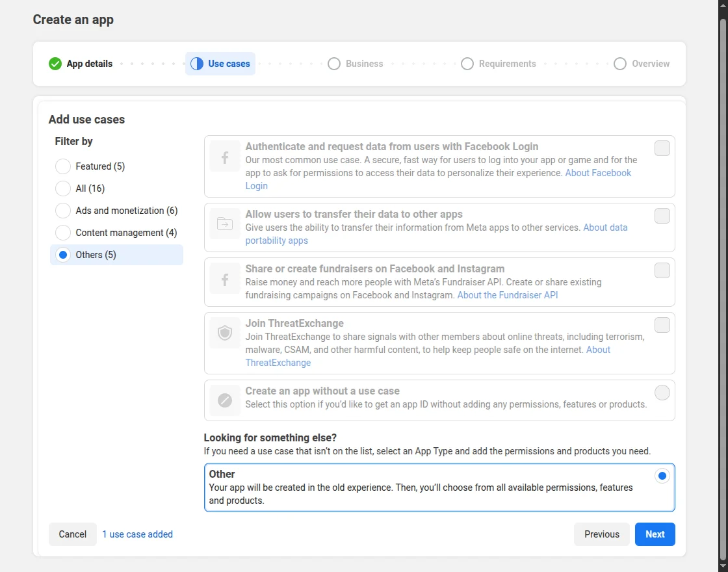This screenshot has width=728, height=572.
Task: Click the data portability transfer icon
Action: (x=224, y=224)
